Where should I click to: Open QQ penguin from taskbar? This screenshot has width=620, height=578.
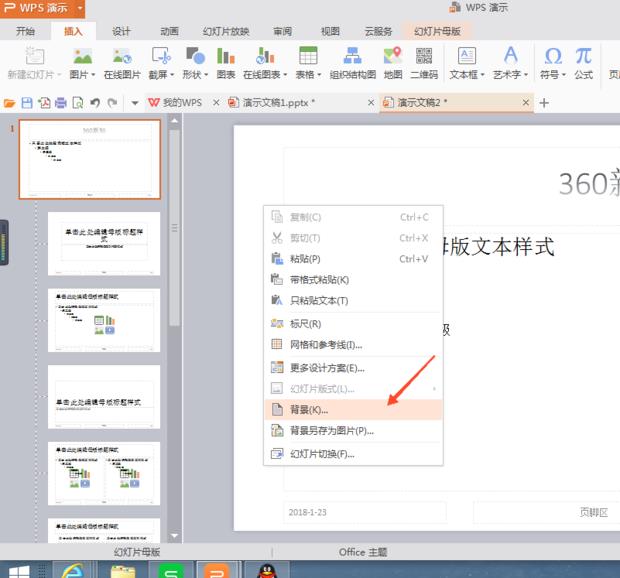[268, 570]
